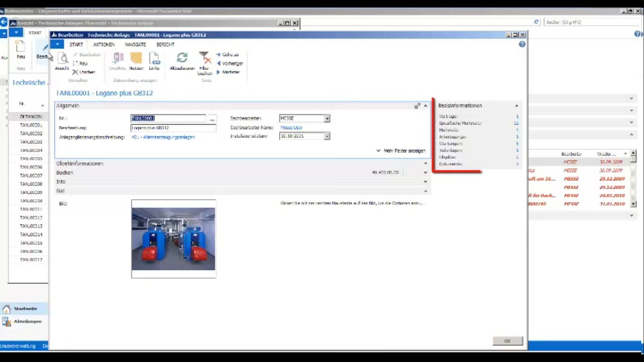Open the Sachbearbeiter dropdown

(x=327, y=118)
